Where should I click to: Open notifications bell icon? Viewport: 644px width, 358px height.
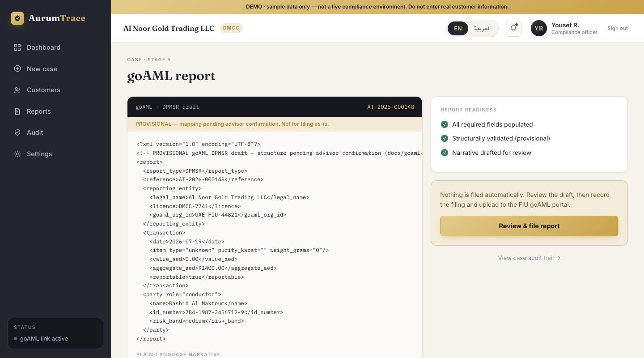click(513, 28)
